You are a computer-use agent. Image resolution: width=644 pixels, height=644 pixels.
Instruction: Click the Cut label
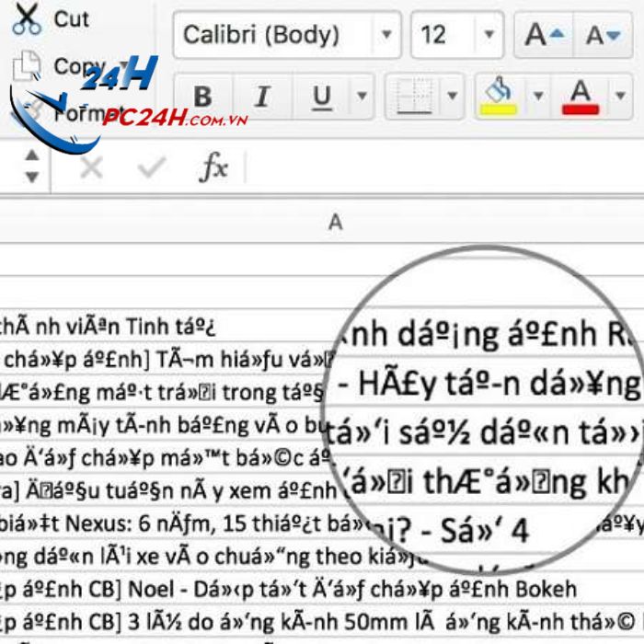tap(72, 19)
